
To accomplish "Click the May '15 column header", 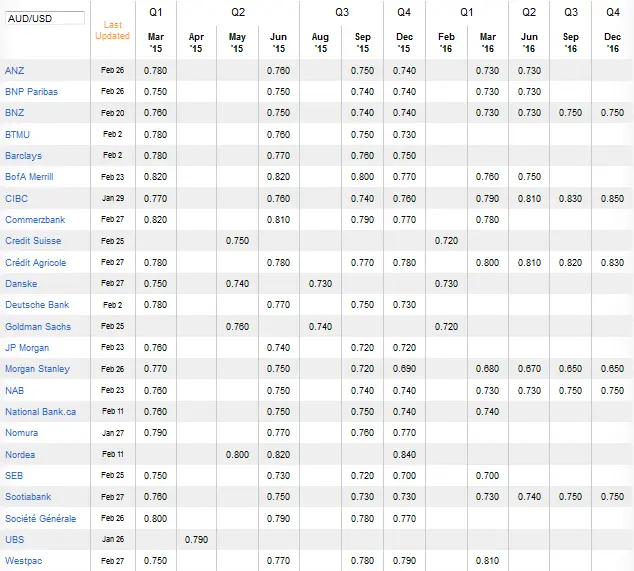I will click(x=237, y=43).
